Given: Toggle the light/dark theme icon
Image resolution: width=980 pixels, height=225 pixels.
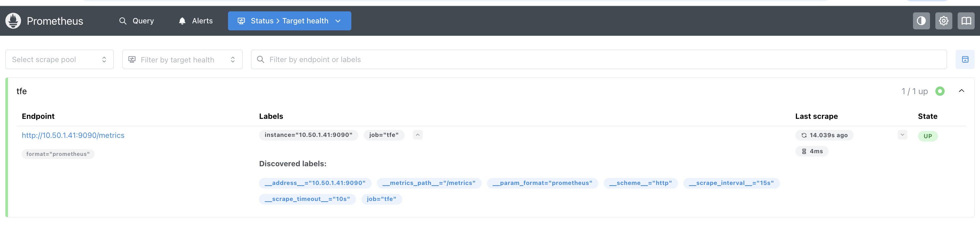Looking at the screenshot, I should [921, 21].
